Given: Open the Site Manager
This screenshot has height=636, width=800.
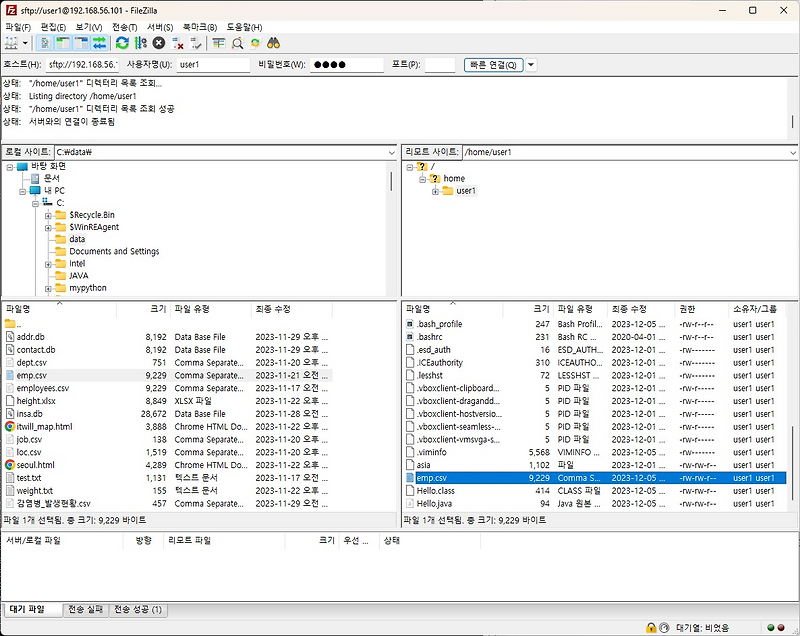Looking at the screenshot, I should [x=12, y=43].
